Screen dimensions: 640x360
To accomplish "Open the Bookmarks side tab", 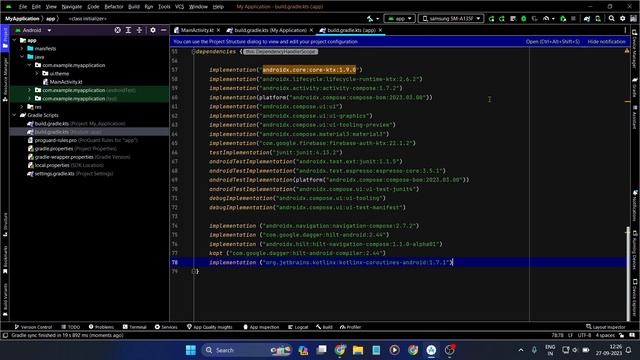I will (x=5, y=260).
